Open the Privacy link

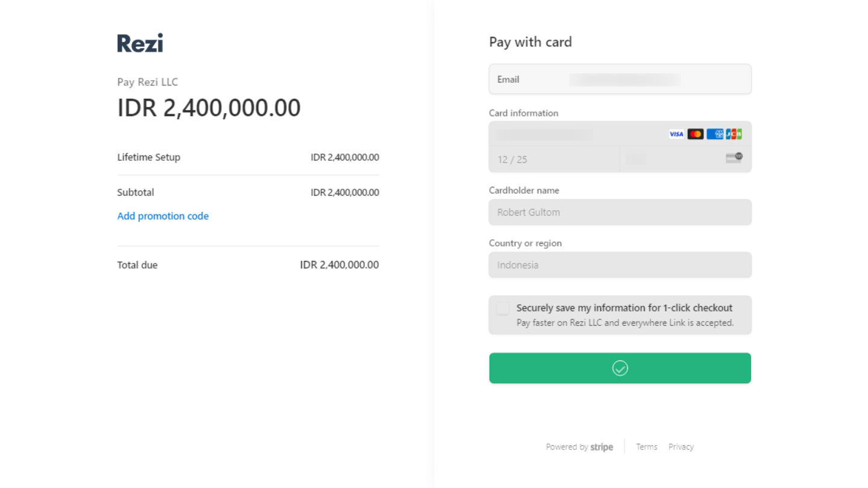(x=681, y=447)
